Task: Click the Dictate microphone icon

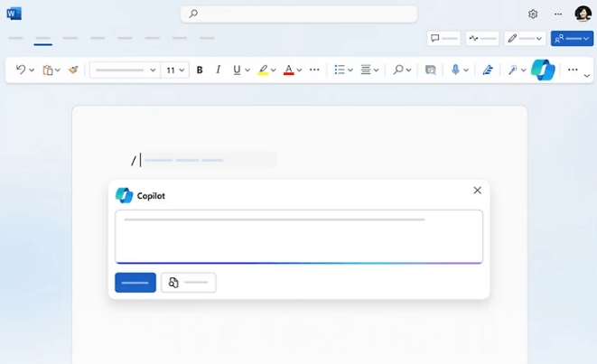Action: point(455,70)
